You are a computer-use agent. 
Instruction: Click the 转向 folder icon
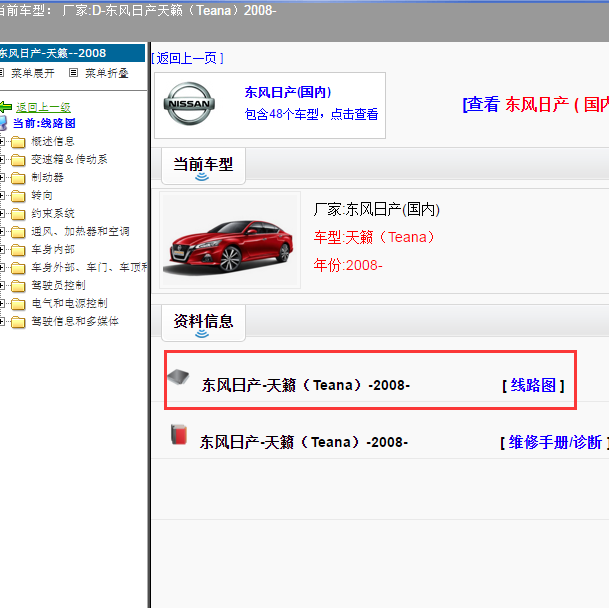tap(18, 196)
